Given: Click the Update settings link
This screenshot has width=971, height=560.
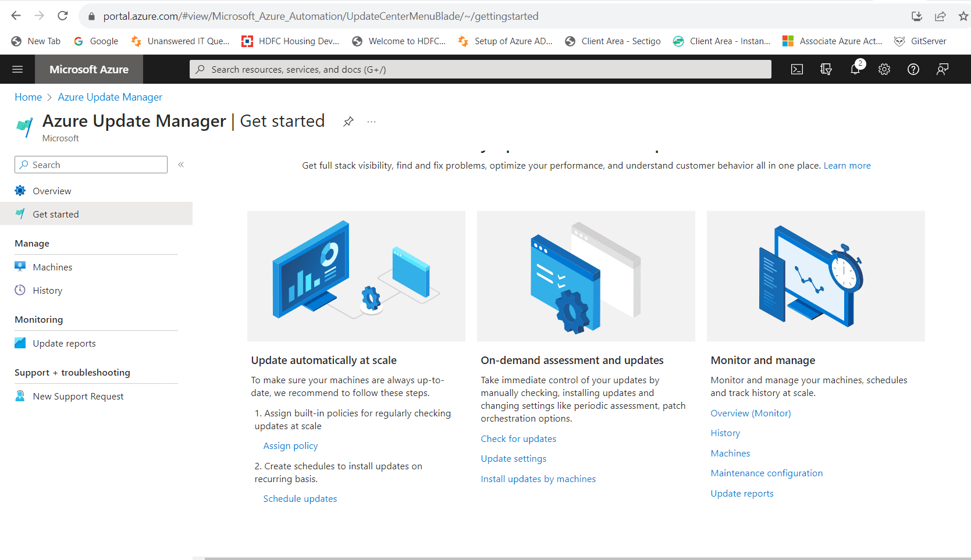Looking at the screenshot, I should coord(514,459).
